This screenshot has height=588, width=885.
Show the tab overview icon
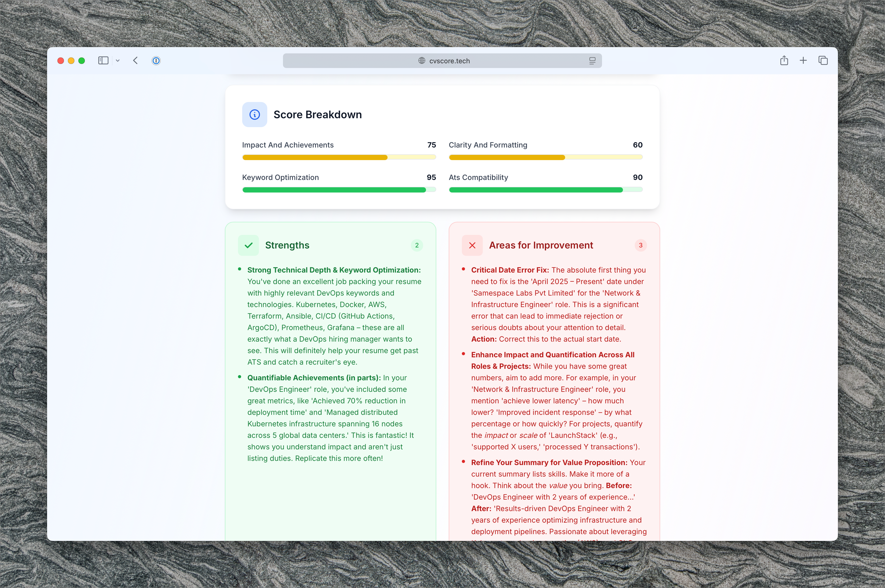(x=823, y=60)
